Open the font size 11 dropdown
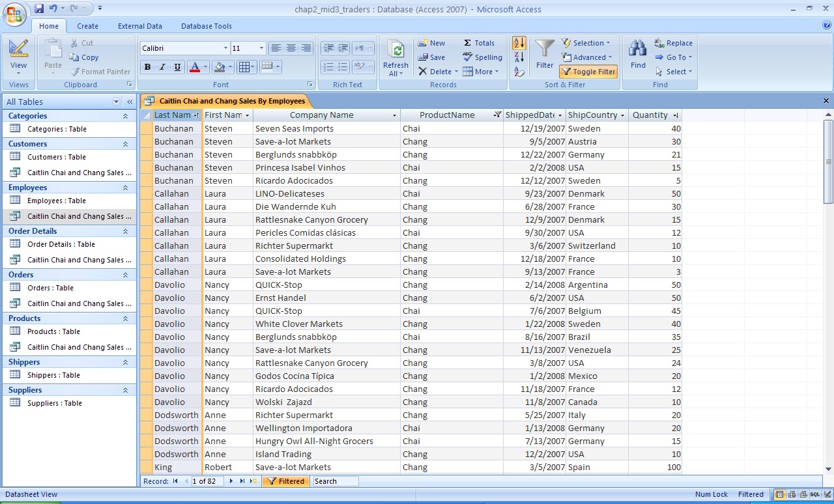Screen dimensions: 834x504 [x=261, y=48]
